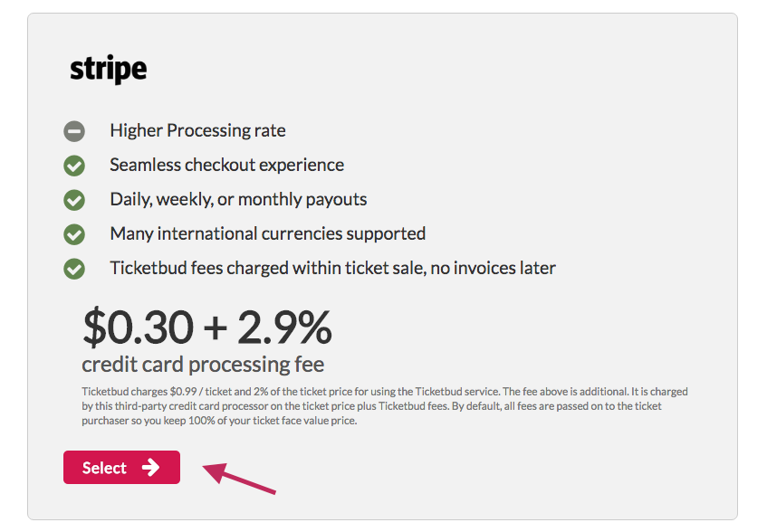Click the credit card processing fee subtitle
Screen dimensions: 767x532
(203, 365)
